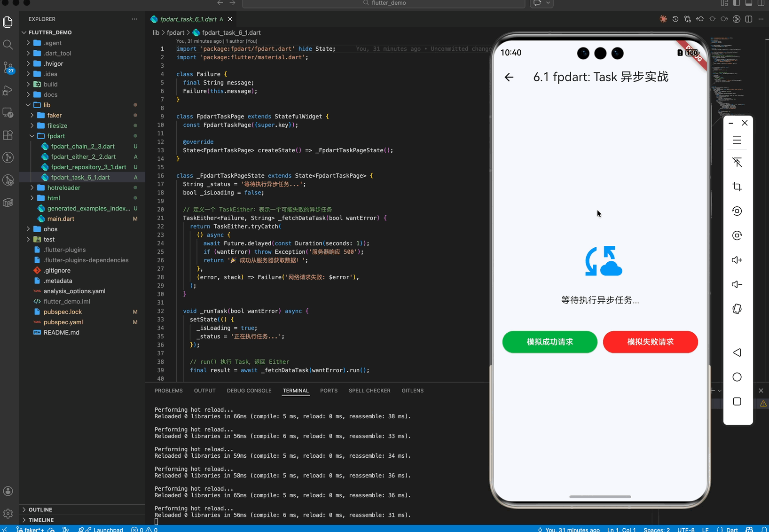Collapse the lib folder in Explorer
The height and width of the screenshot is (532, 769).
[x=28, y=105]
